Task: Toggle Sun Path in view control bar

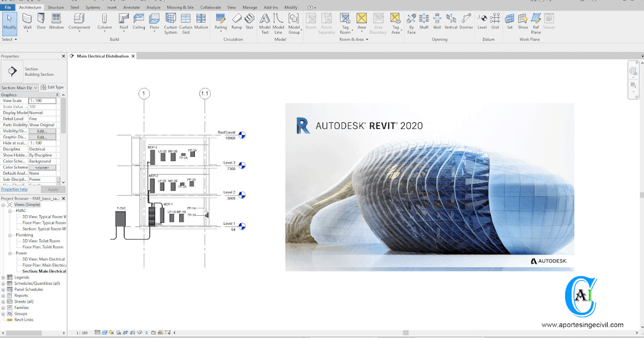Action: click(x=111, y=333)
